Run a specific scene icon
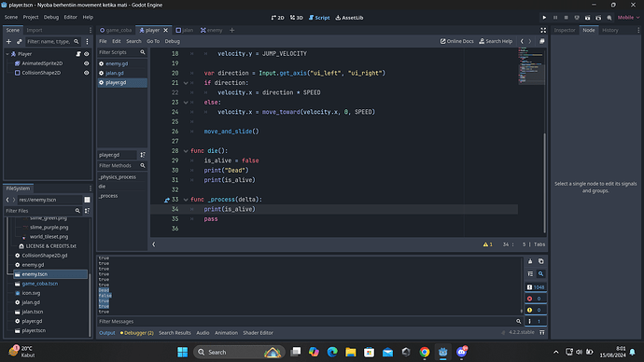 598,18
